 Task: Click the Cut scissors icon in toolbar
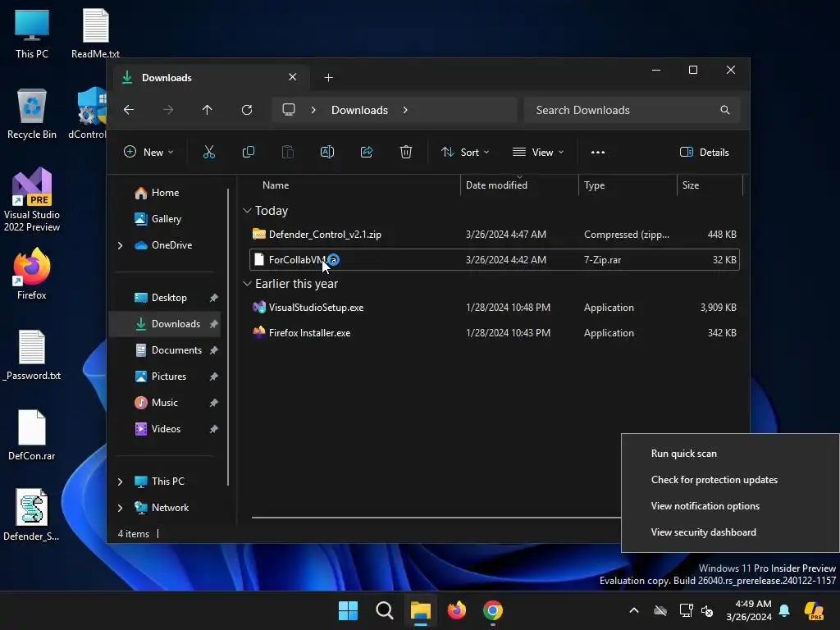[x=209, y=152]
